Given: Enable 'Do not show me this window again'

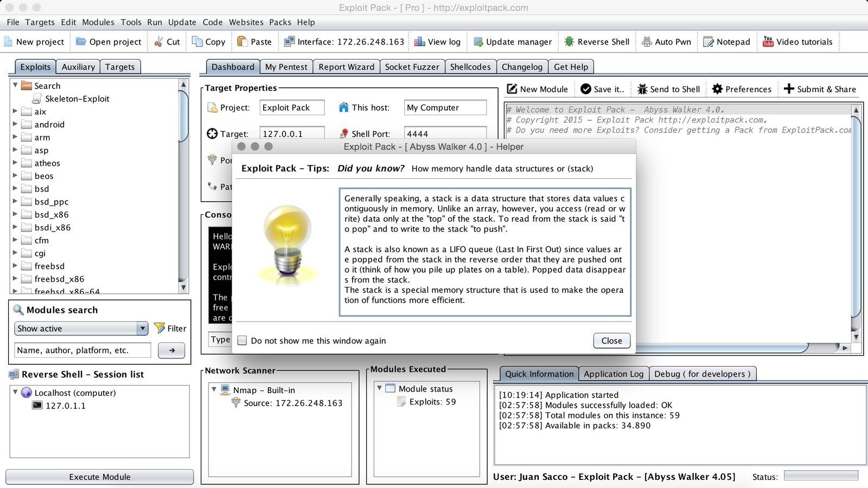Looking at the screenshot, I should click(242, 341).
